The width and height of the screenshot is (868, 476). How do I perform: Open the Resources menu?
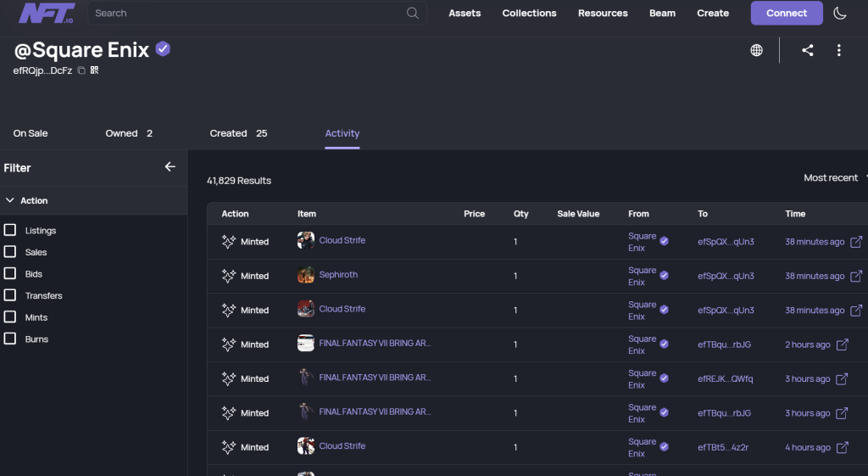[603, 14]
